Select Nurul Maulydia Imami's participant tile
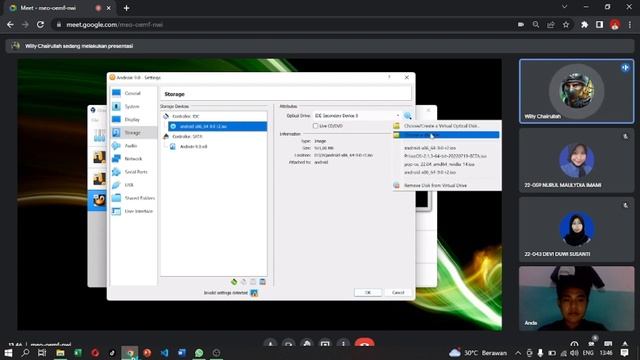Viewport: 640px width, 360px height. 576,160
